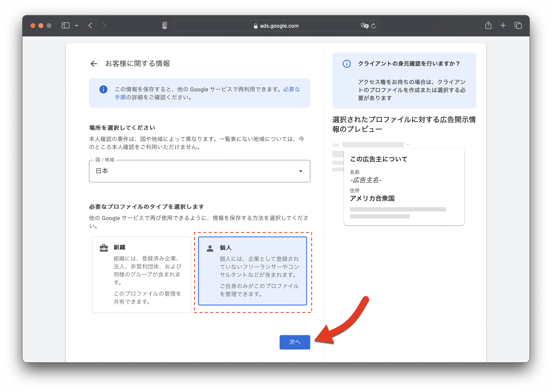This screenshot has width=552, height=392.
Task: Click the extension shield icon near address bar
Action: 165,26
